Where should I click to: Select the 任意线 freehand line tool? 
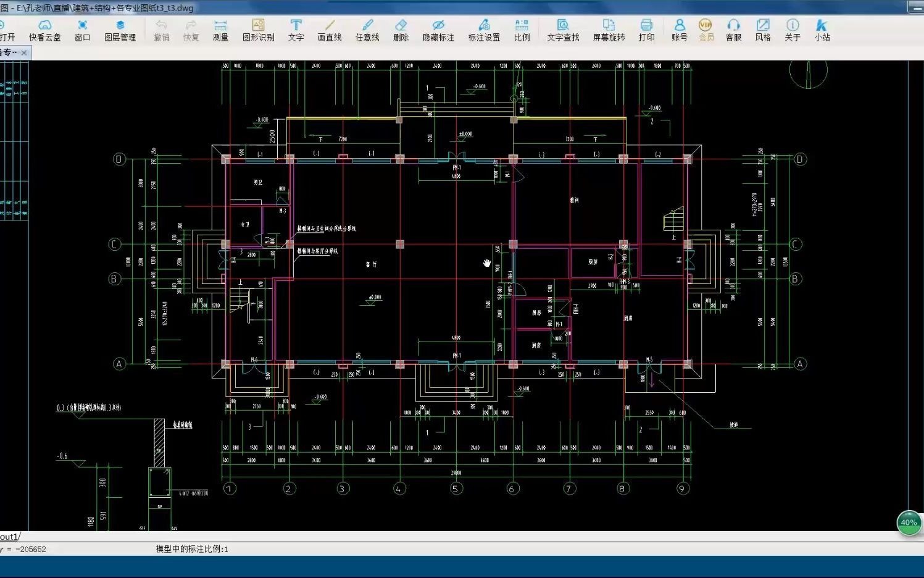pos(367,30)
